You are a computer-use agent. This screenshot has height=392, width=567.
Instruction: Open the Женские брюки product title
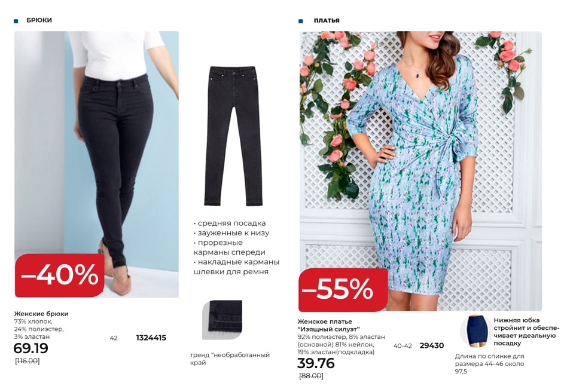(x=41, y=314)
